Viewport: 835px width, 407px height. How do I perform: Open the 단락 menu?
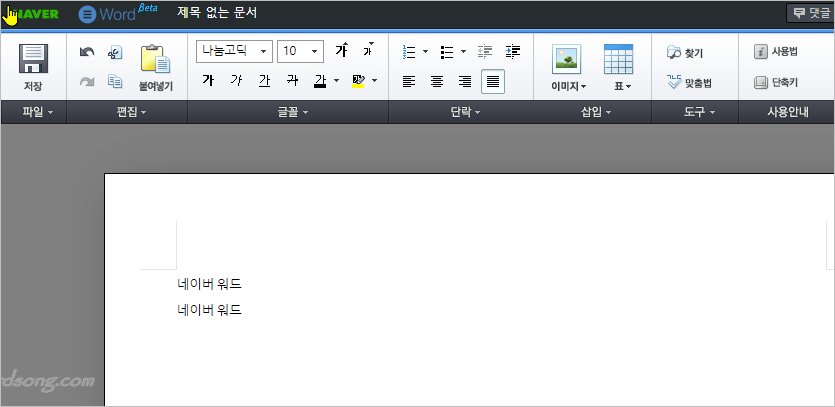460,112
